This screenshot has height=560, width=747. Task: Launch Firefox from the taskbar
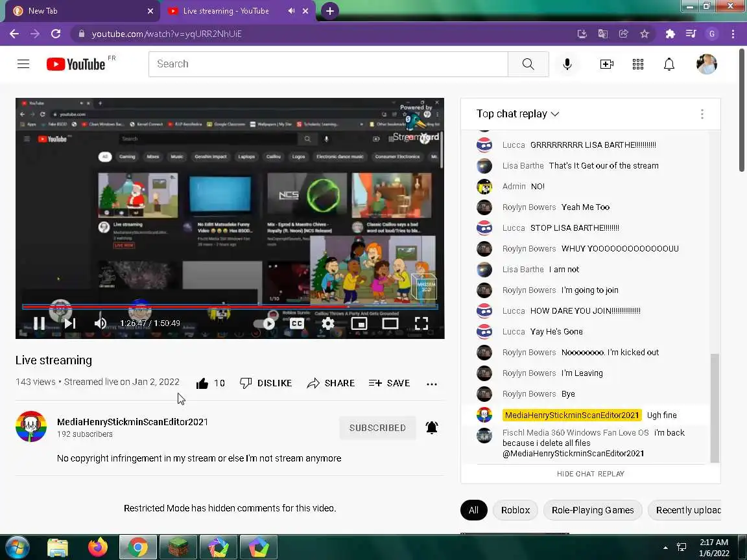point(98,547)
